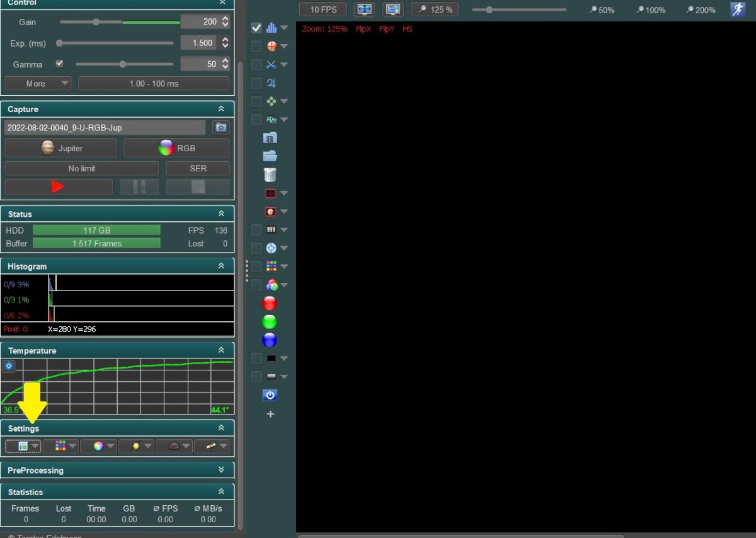
Task: Click the blue target focus icon
Action: tap(272, 248)
